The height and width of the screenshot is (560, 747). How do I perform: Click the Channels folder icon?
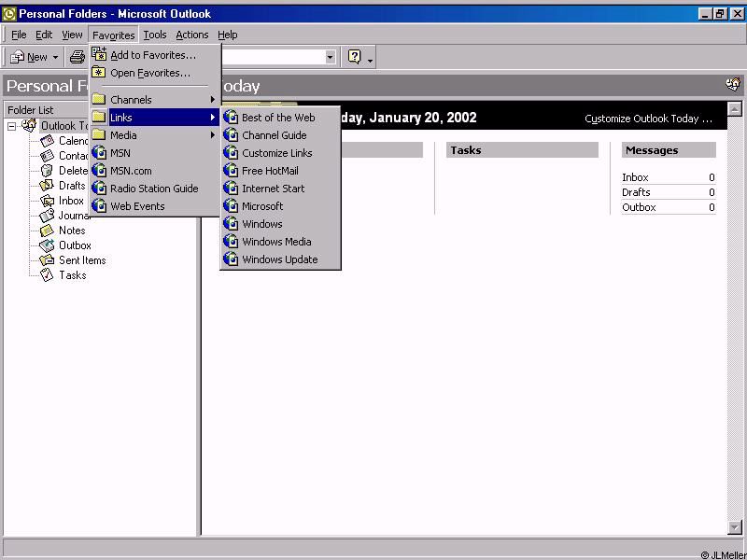99,100
